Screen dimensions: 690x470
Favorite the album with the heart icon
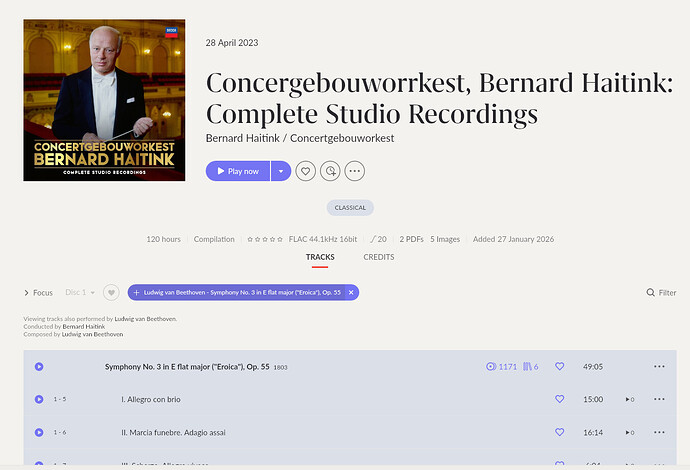pos(305,171)
